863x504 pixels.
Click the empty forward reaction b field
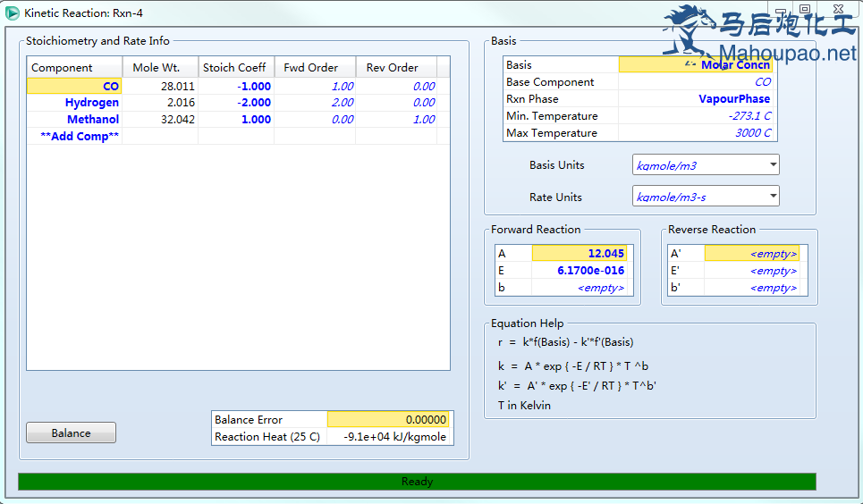[579, 288]
